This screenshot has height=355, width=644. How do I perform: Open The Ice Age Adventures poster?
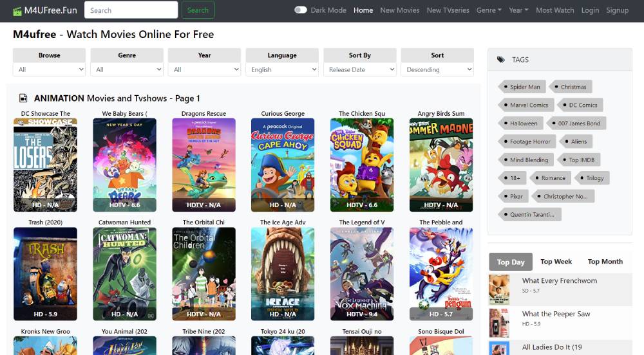click(283, 274)
